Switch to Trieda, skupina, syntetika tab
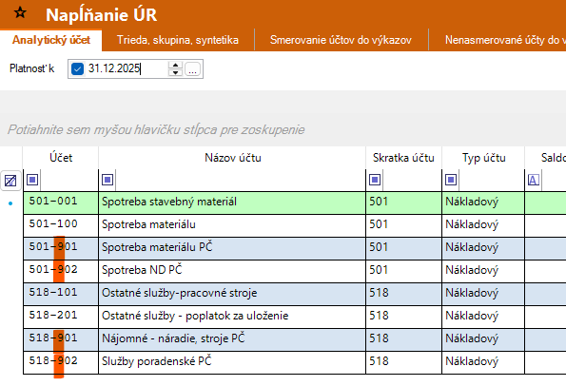 pyautogui.click(x=178, y=40)
